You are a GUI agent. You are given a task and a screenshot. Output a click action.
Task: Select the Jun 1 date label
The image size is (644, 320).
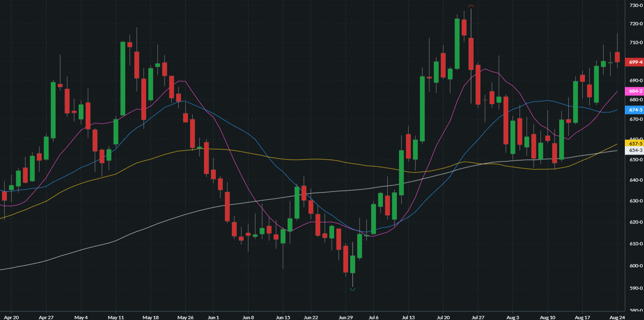(x=213, y=317)
